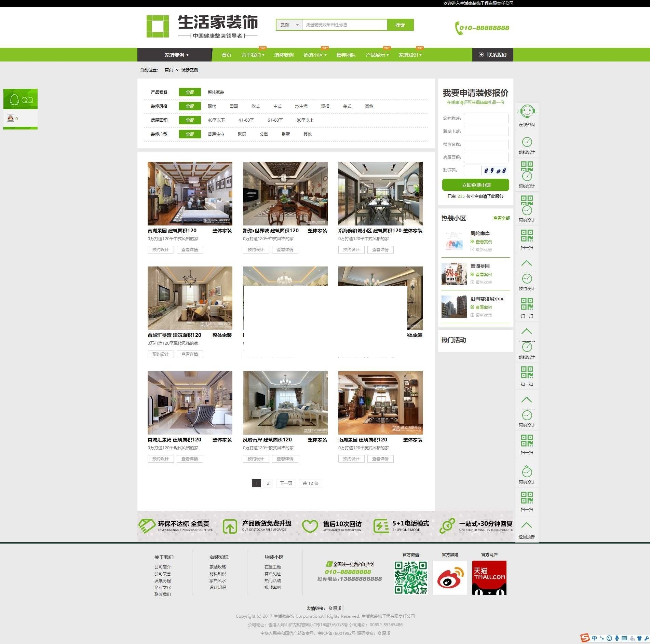Expand the 关于我们 navigation dropdown
This screenshot has width=650, height=644.
tap(253, 55)
